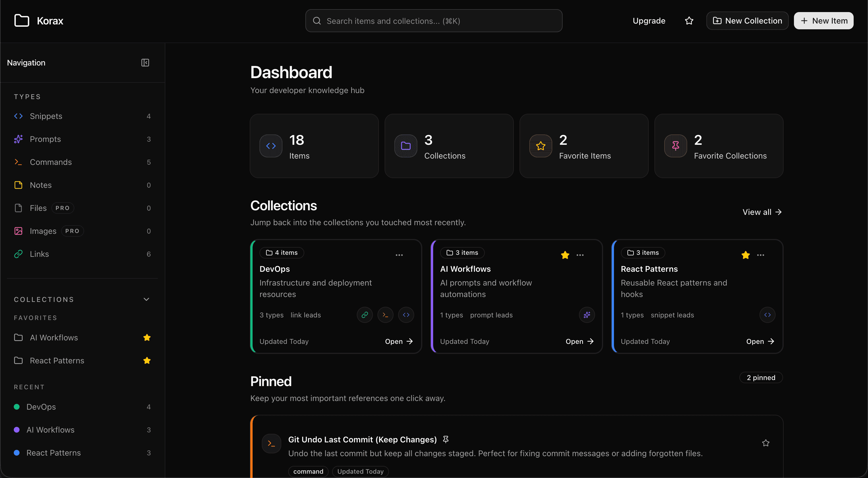
Task: Click the command tag on pinned item
Action: [x=308, y=471]
